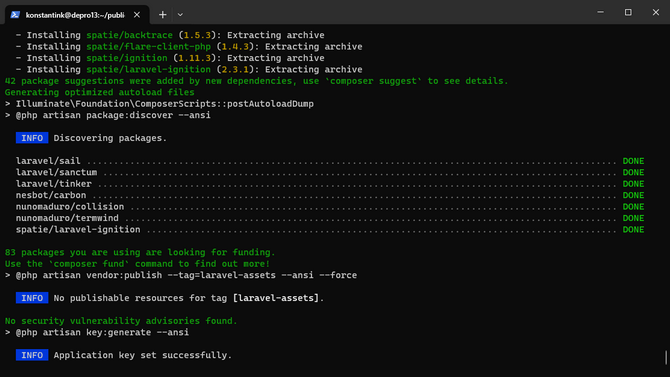670x377 pixels.
Task: Select the konstantink@depro13 tab title
Action: (75, 15)
